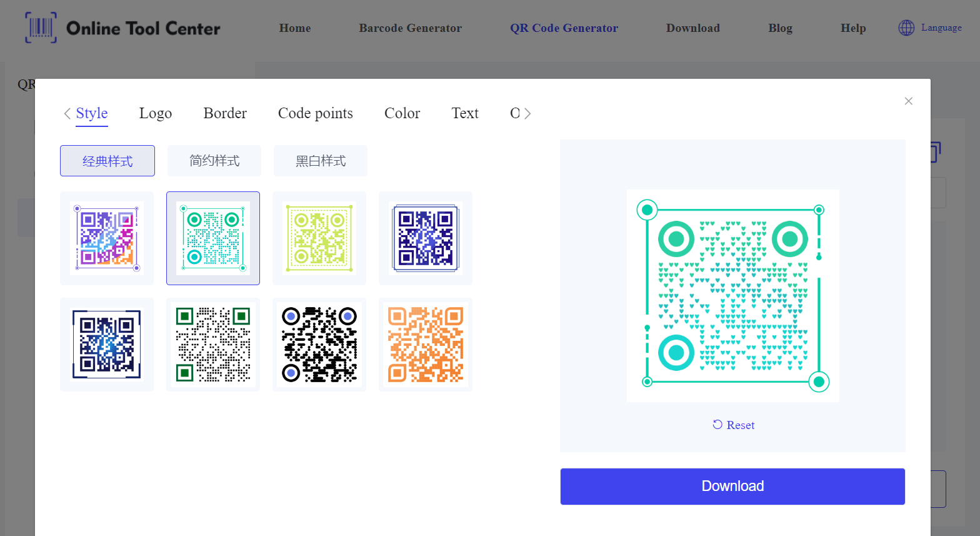Select the 简约样式 style category
980x536 pixels.
pyautogui.click(x=214, y=161)
